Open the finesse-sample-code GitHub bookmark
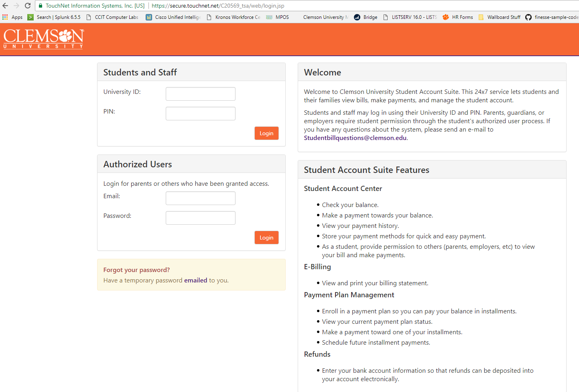The width and height of the screenshot is (579, 392). [x=552, y=17]
